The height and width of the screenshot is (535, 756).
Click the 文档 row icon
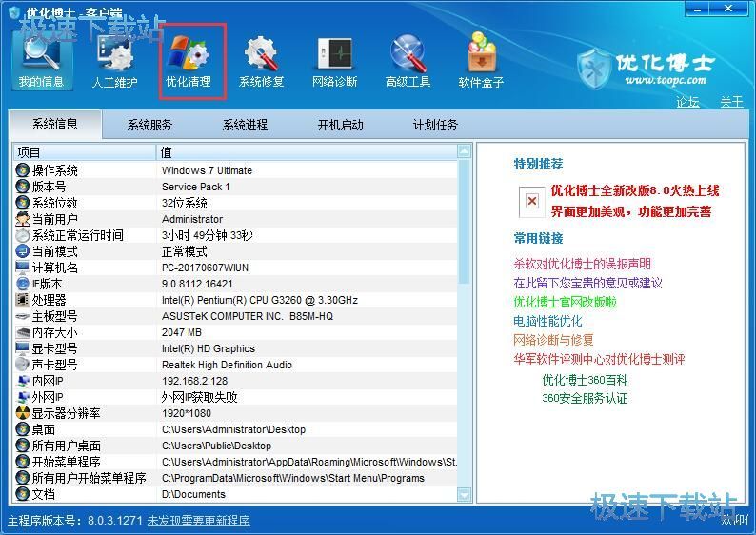pyautogui.click(x=23, y=494)
